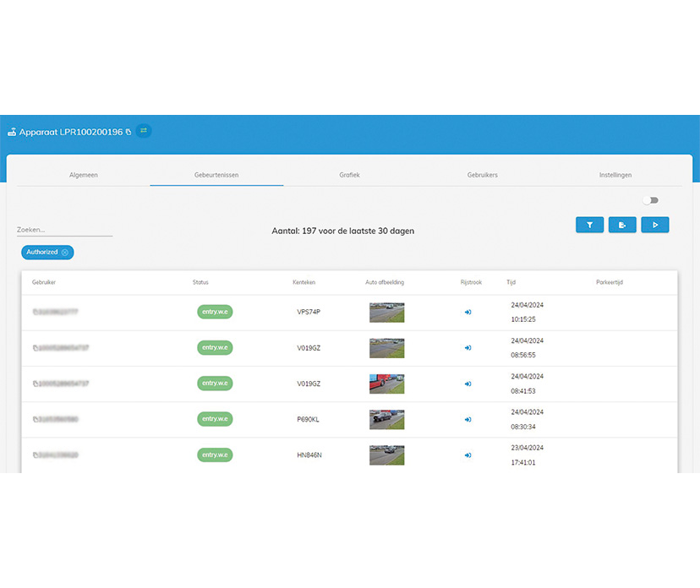Viewport: 700px width, 588px height.
Task: Click the Zoeken search field
Action: [x=64, y=230]
